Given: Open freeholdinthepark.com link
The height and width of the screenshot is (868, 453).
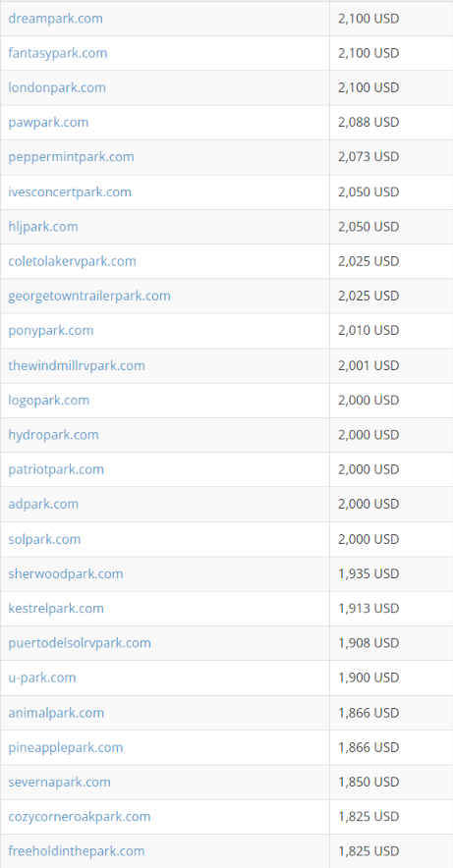Looking at the screenshot, I should pos(77,851).
